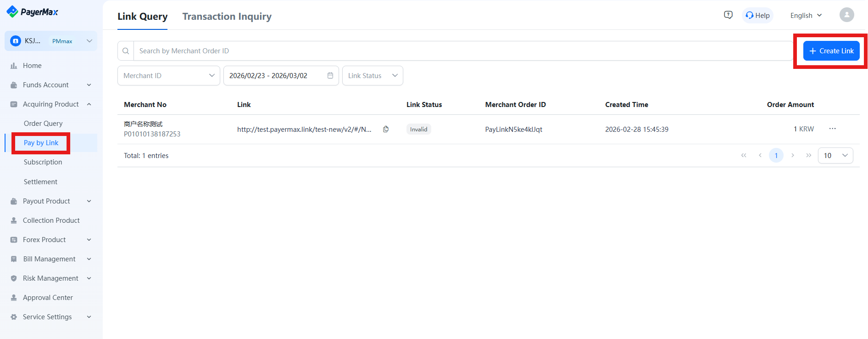This screenshot has width=868, height=339.
Task: Open the three-dot row actions menu
Action: pos(832,129)
